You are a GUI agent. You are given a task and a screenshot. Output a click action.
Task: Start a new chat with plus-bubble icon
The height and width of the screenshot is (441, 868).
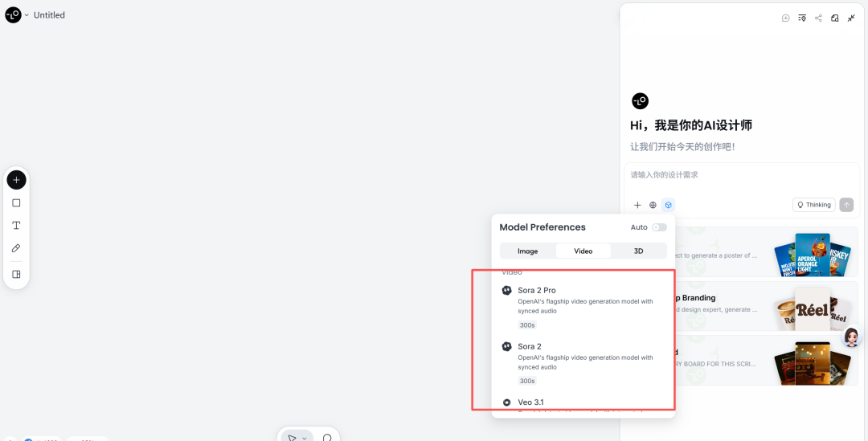pyautogui.click(x=785, y=18)
